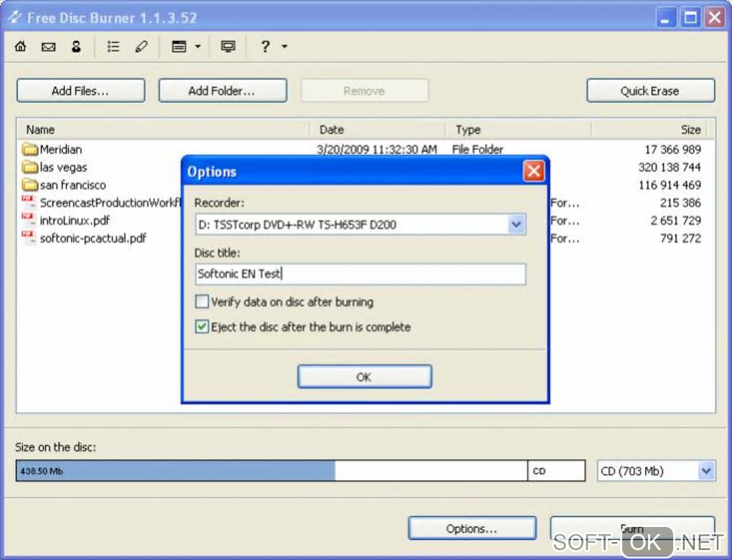Select softonic-pcactual.pdf file icon
Image resolution: width=732 pixels, height=560 pixels.
pyautogui.click(x=29, y=238)
